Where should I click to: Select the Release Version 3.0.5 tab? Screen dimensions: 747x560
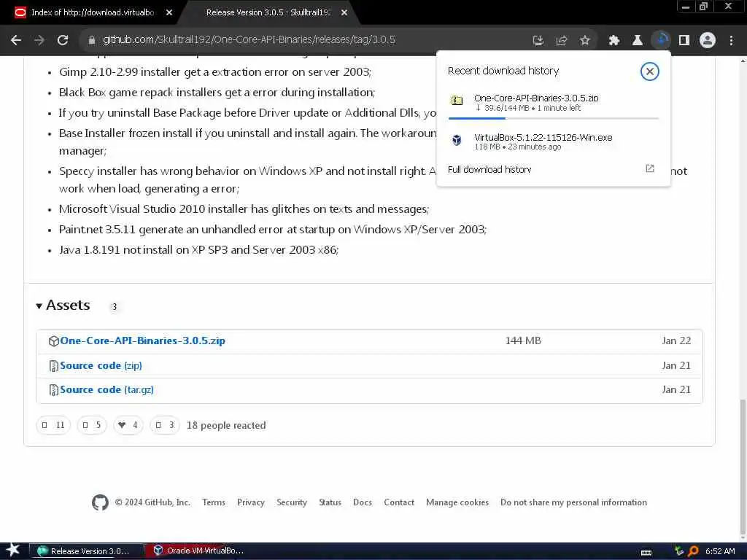(268, 12)
